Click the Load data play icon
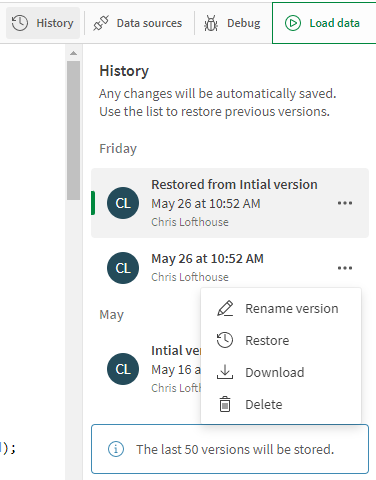Viewport: 376px width, 480px height. coord(293,23)
